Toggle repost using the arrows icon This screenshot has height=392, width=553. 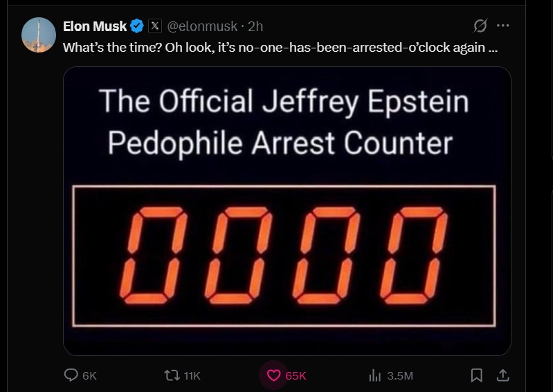(170, 375)
